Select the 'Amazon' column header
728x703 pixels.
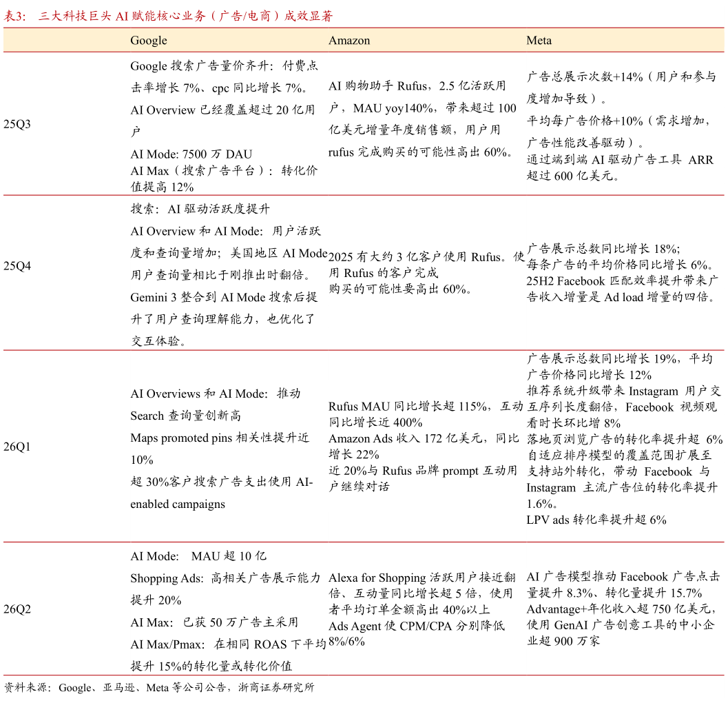pos(349,41)
